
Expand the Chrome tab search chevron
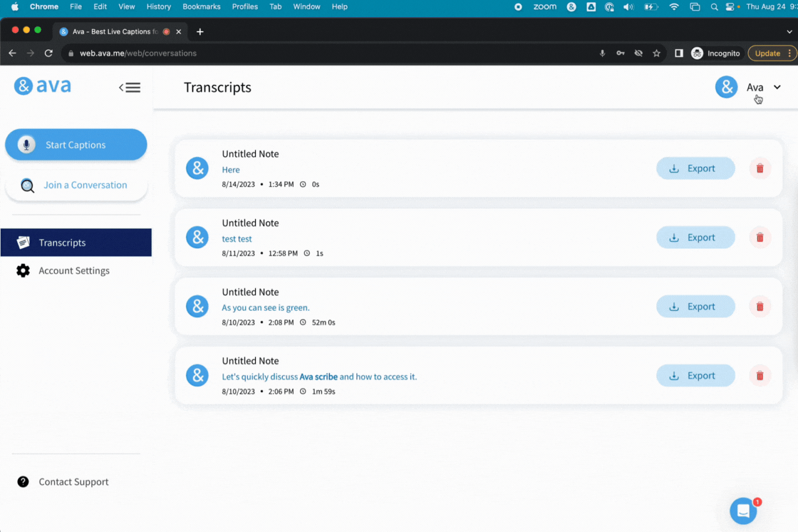pyautogui.click(x=790, y=32)
